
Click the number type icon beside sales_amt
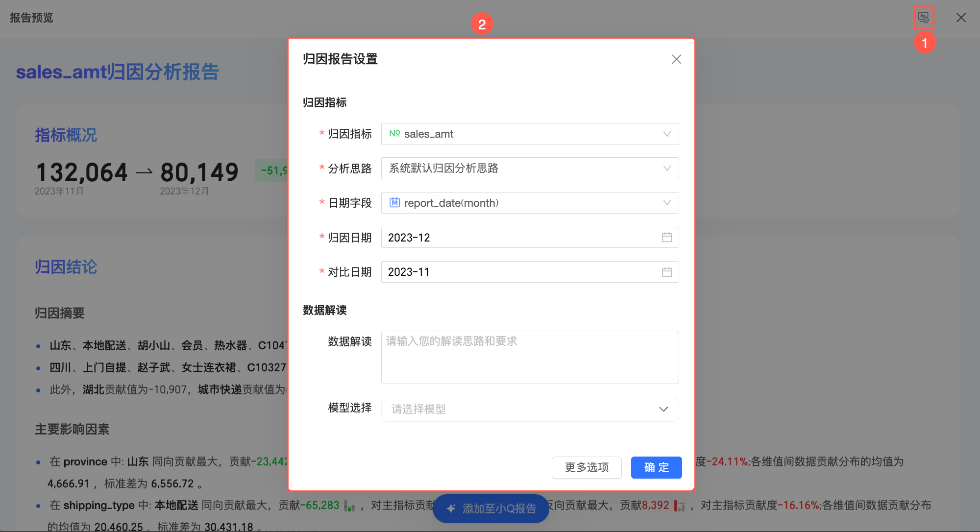coord(394,134)
